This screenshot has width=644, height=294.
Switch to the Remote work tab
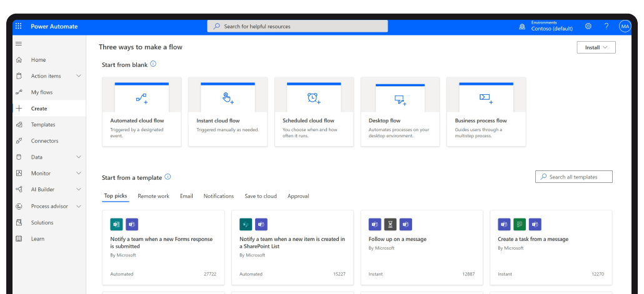pos(153,196)
